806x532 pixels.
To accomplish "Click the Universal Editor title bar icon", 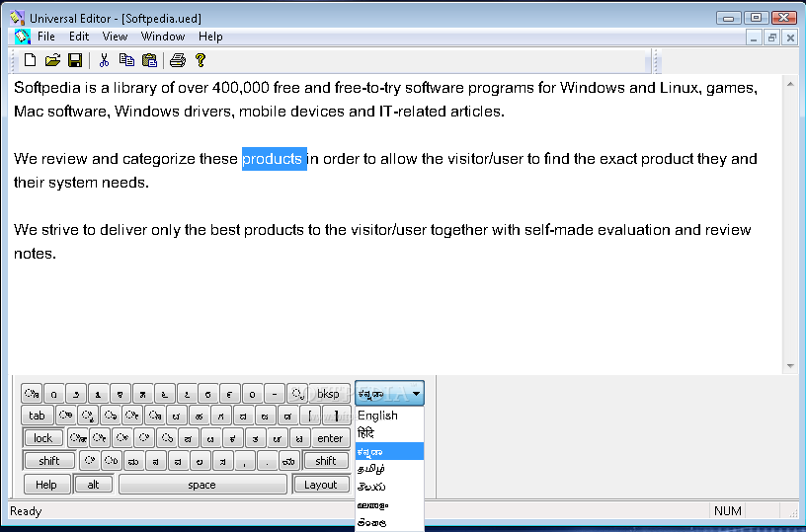I will coord(17,18).
